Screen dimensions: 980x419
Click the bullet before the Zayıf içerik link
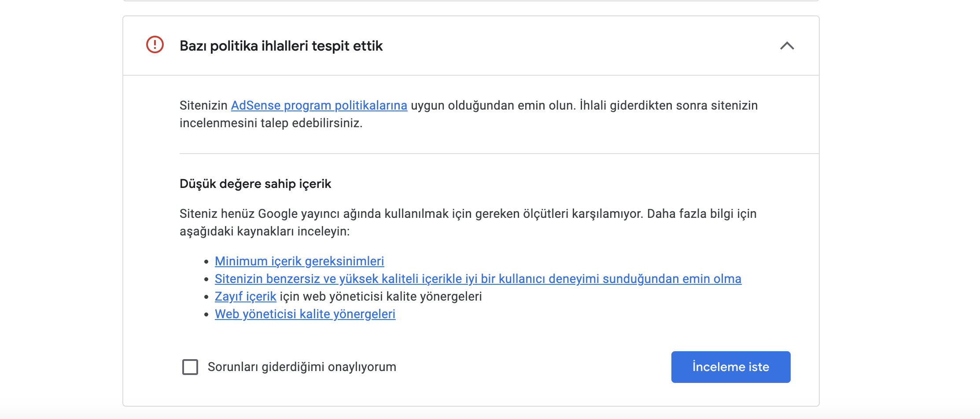pos(206,297)
